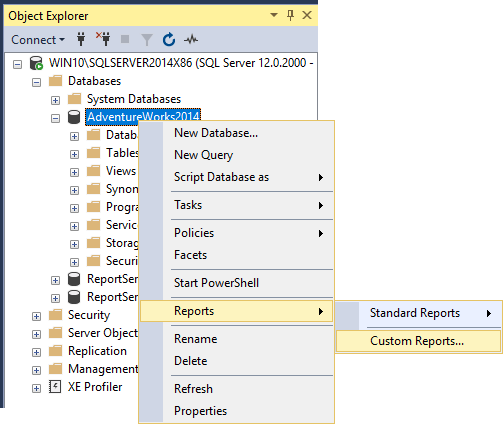Click the AdventureWorks2014 database cylinder icon

74,117
